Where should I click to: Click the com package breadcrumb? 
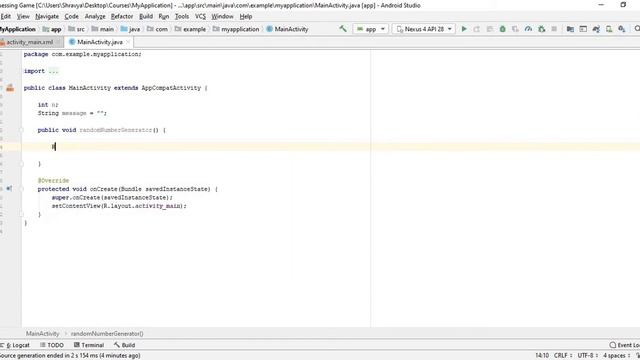(x=157, y=29)
